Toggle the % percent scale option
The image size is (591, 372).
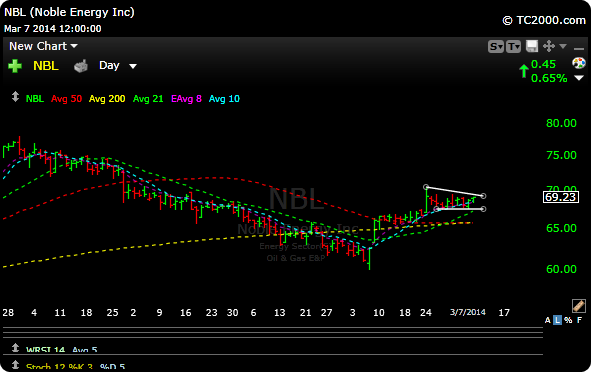[x=568, y=320]
